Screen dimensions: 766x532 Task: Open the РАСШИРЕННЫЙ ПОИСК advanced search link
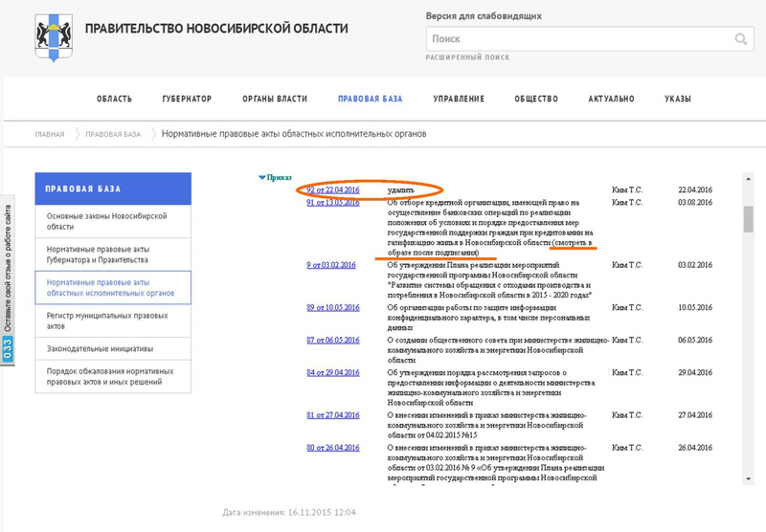(x=467, y=57)
